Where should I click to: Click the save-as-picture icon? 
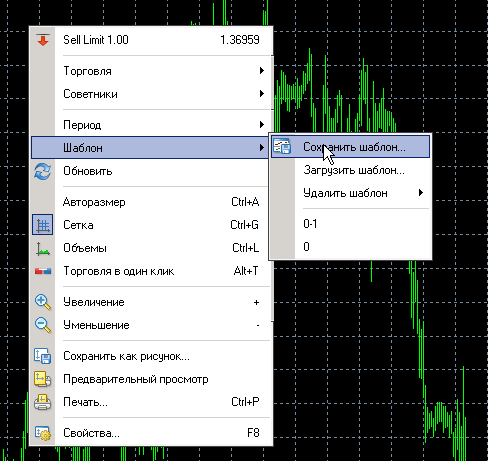(x=43, y=356)
